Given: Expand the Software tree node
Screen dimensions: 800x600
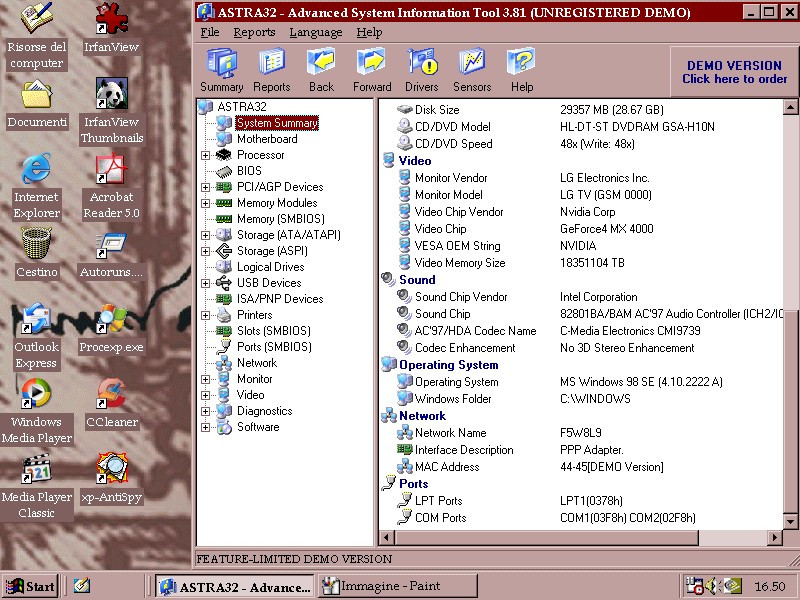Looking at the screenshot, I should [206, 427].
